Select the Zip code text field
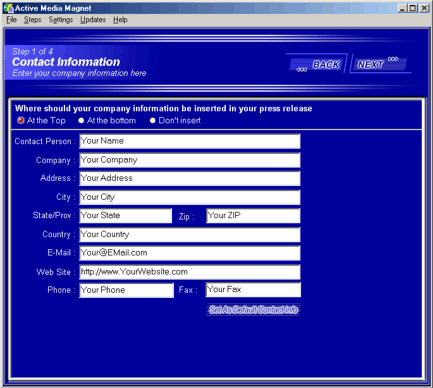The width and height of the screenshot is (433, 388). [x=253, y=216]
